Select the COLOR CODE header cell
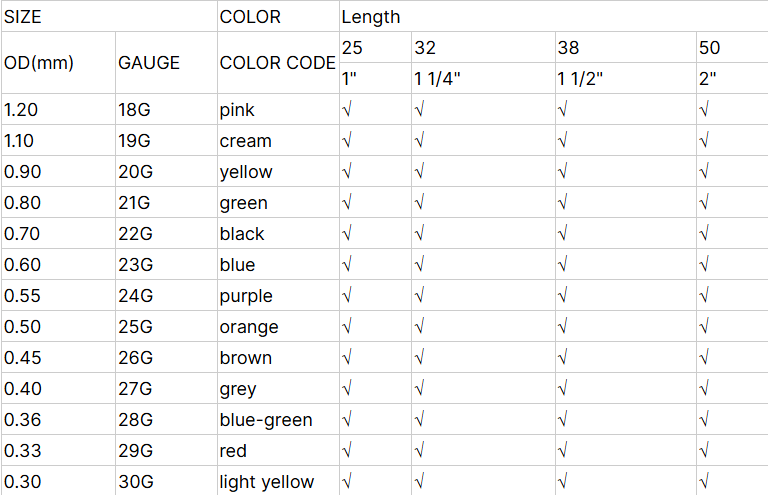768x495 pixels. 277,62
